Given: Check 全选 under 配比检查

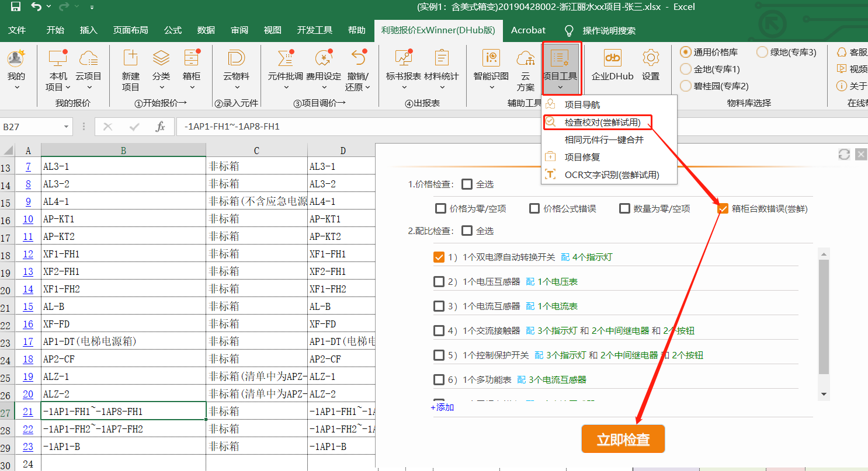Looking at the screenshot, I should 467,231.
